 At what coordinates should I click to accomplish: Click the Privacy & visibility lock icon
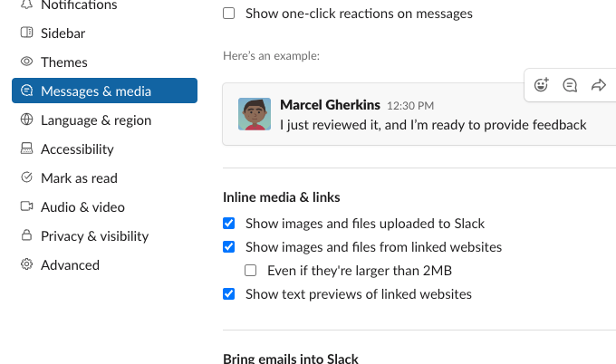(x=26, y=235)
